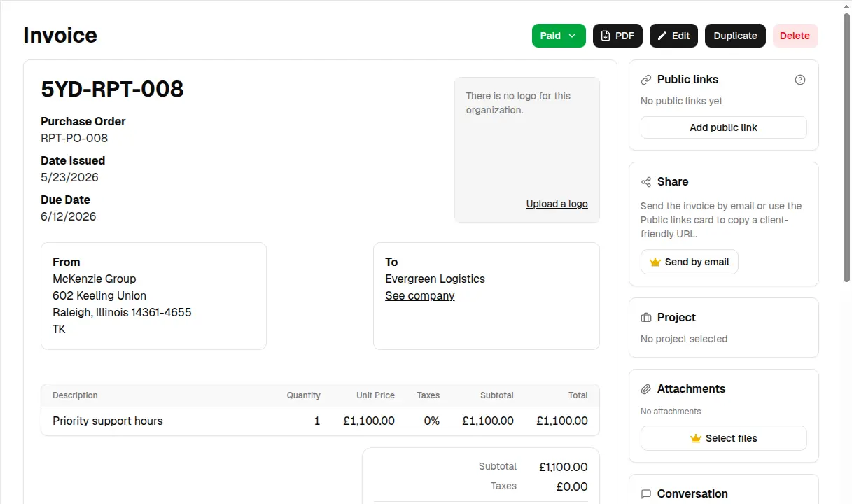
Task: Click the share icon beside Share heading
Action: (646, 182)
